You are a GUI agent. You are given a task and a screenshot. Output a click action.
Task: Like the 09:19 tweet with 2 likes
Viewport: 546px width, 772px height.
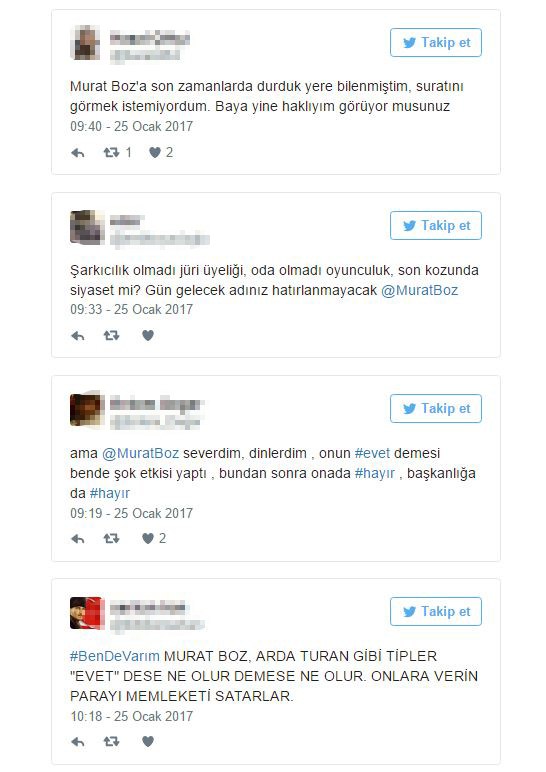(148, 539)
